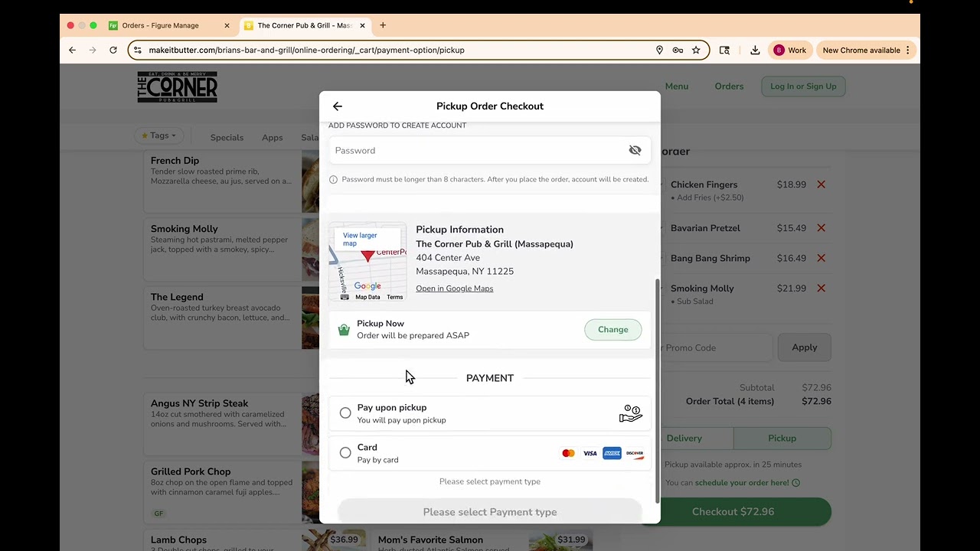Viewport: 980px width, 551px height.
Task: Open the Tags dropdown filter
Action: [158, 135]
